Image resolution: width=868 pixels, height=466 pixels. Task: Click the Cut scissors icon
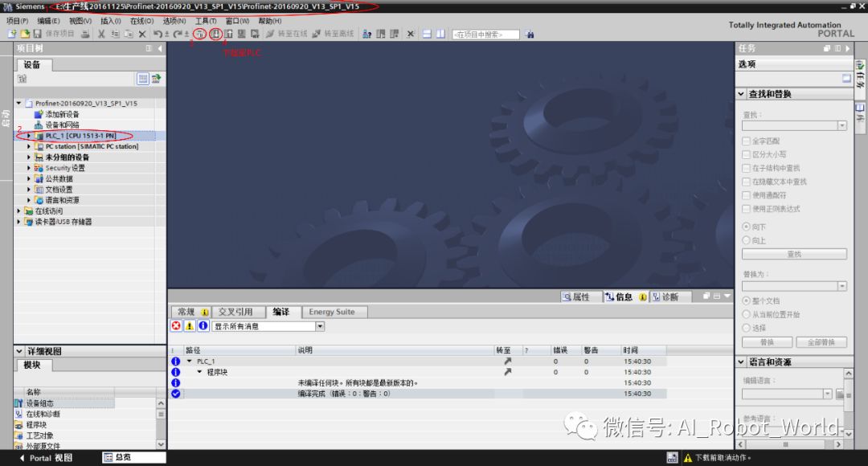101,34
